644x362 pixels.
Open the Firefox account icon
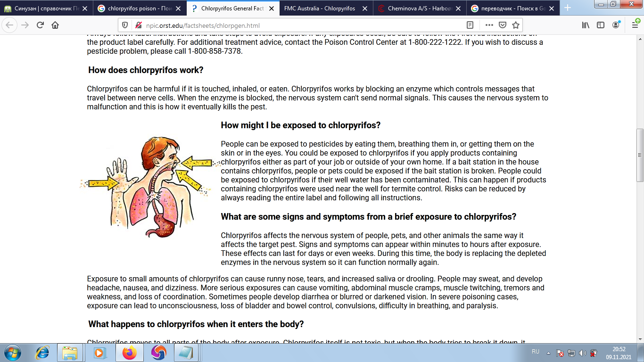click(x=616, y=25)
